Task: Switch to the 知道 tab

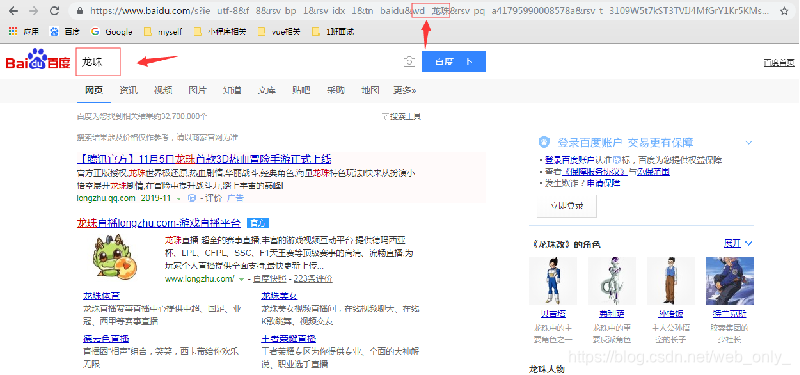Action: [232, 90]
